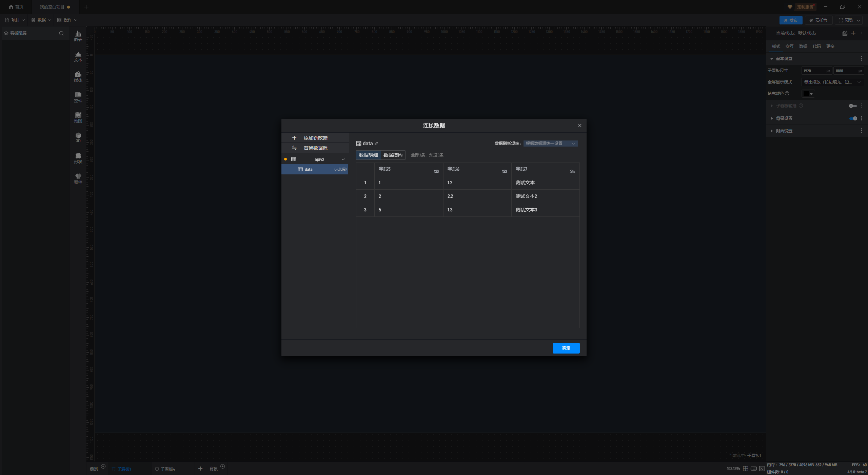Screen dimensions: 868x475
Task: Open the 数据 menu in top bar
Action: 41,20
